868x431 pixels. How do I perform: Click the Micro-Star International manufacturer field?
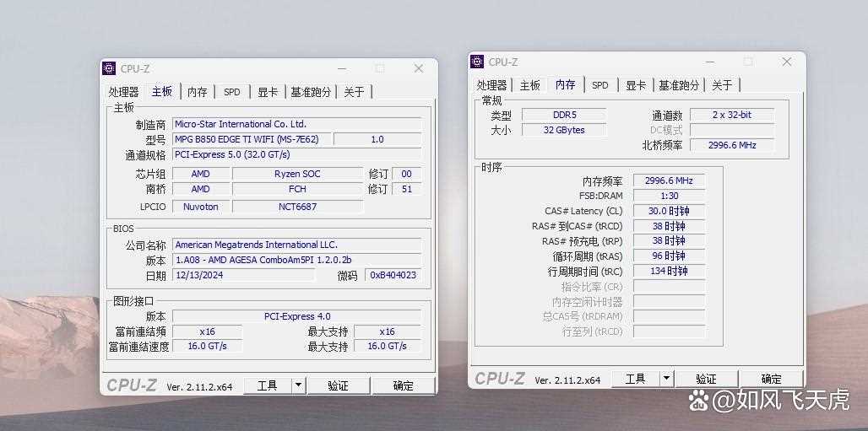pos(296,124)
